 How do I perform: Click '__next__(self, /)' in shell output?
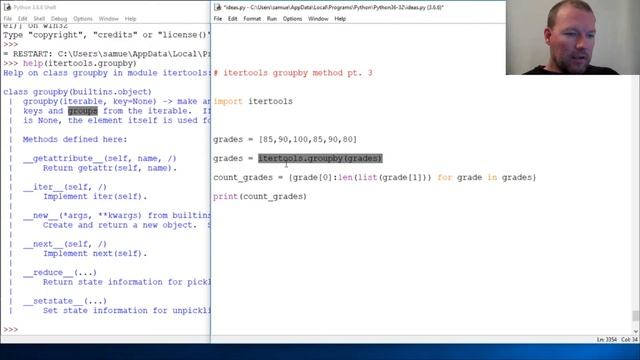65,244
